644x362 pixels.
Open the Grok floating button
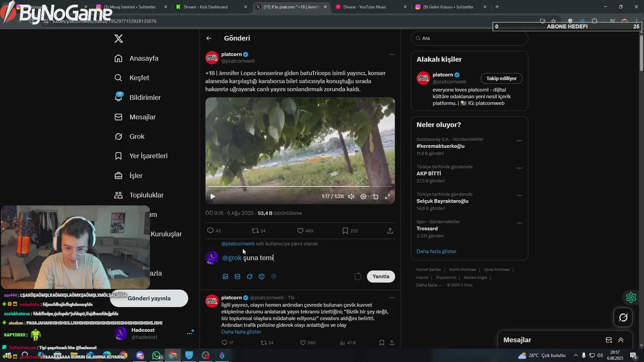click(x=623, y=317)
